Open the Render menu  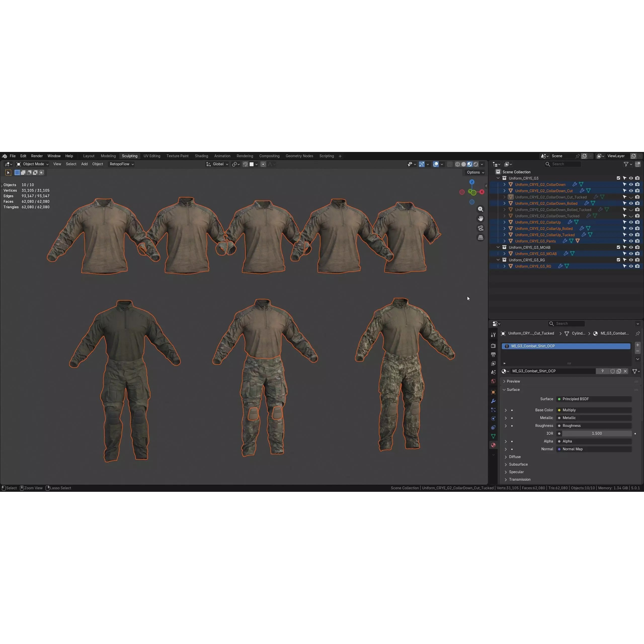tap(37, 156)
